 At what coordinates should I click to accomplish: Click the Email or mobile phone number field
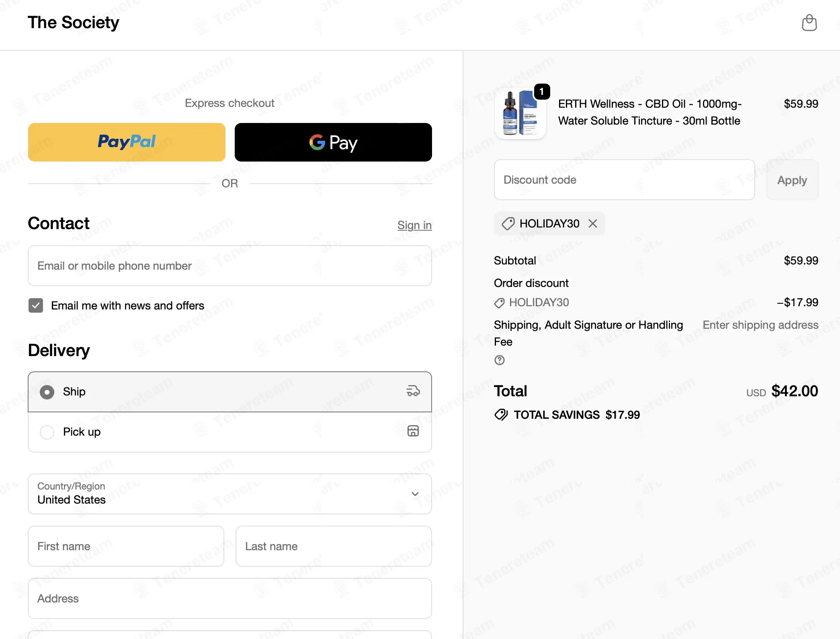click(230, 266)
